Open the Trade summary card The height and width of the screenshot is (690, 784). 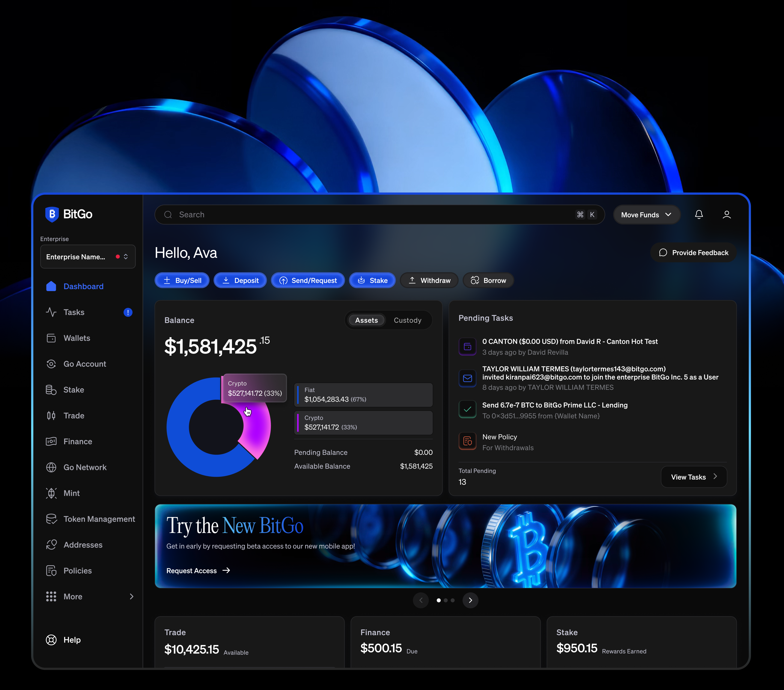click(249, 642)
